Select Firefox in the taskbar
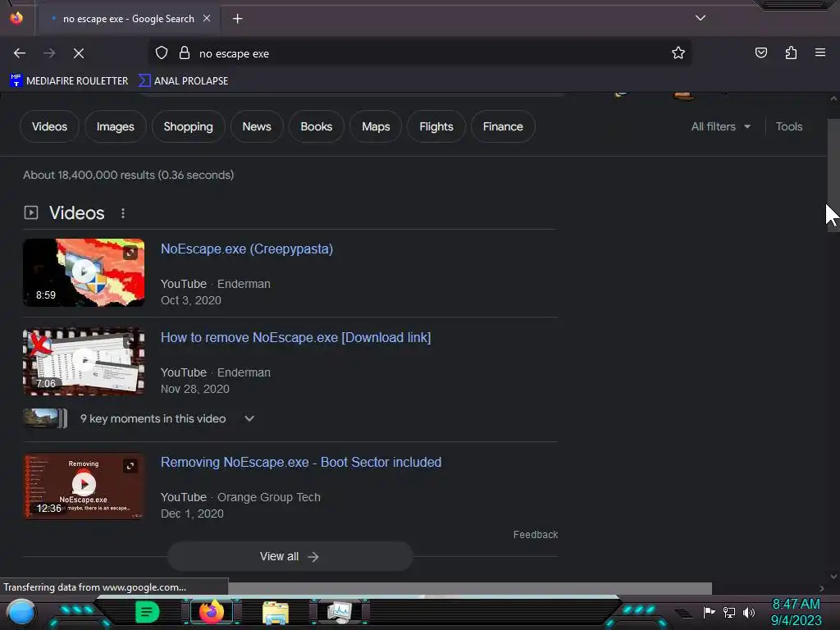The width and height of the screenshot is (840, 630). point(212,611)
